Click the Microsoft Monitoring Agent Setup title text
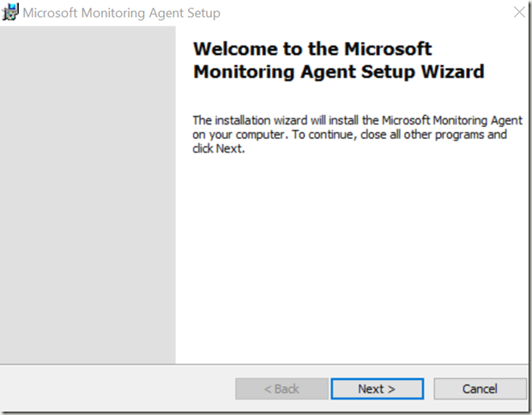 pyautogui.click(x=122, y=13)
